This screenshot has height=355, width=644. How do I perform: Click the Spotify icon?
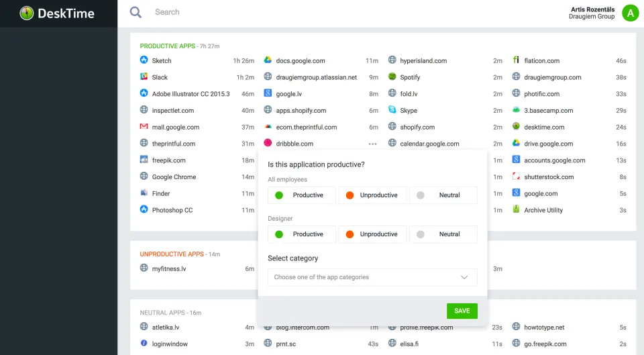pyautogui.click(x=392, y=77)
